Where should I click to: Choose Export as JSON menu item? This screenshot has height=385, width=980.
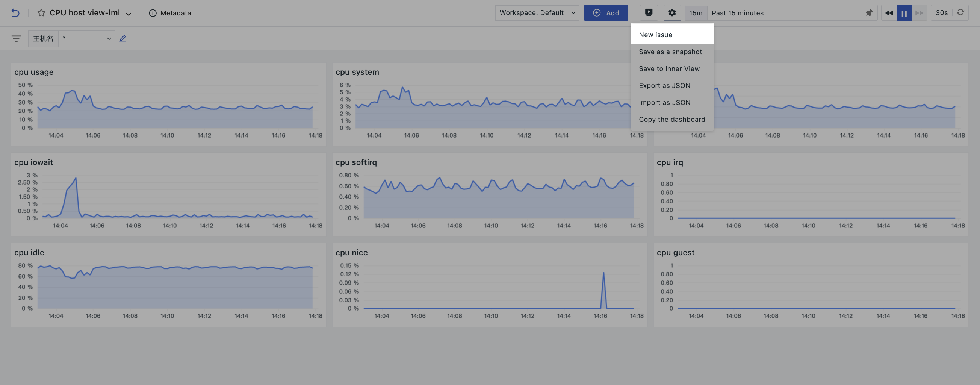pyautogui.click(x=664, y=86)
